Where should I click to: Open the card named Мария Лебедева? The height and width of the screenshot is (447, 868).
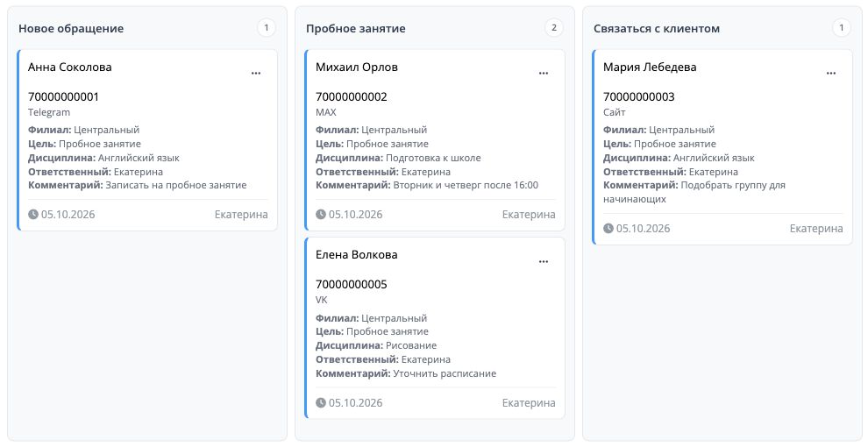(x=650, y=67)
